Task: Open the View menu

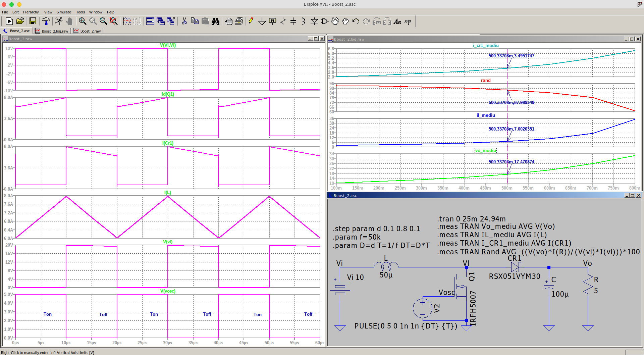Action: click(x=48, y=12)
